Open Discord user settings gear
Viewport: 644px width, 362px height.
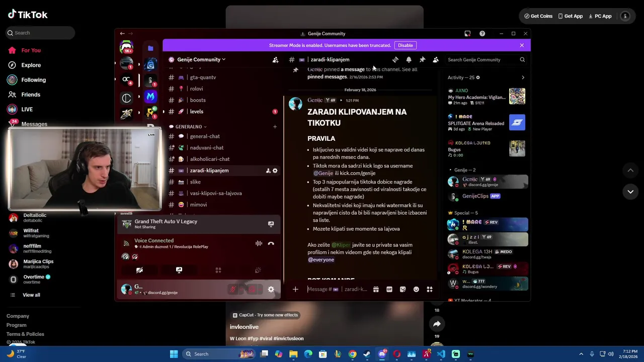(x=271, y=289)
